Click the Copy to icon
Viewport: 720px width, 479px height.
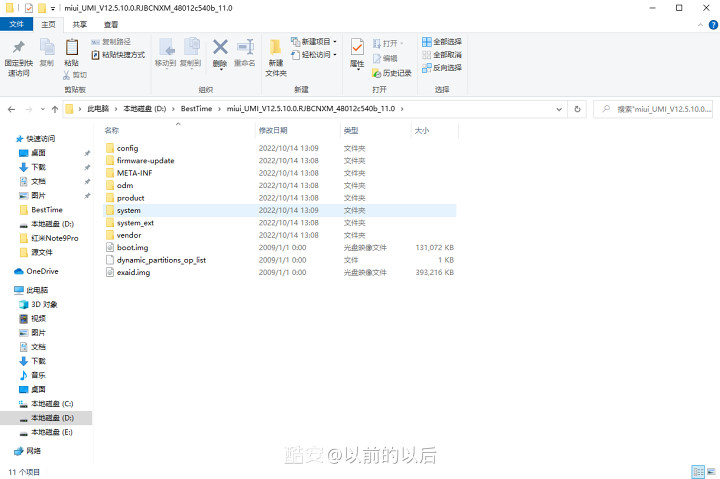(x=191, y=47)
